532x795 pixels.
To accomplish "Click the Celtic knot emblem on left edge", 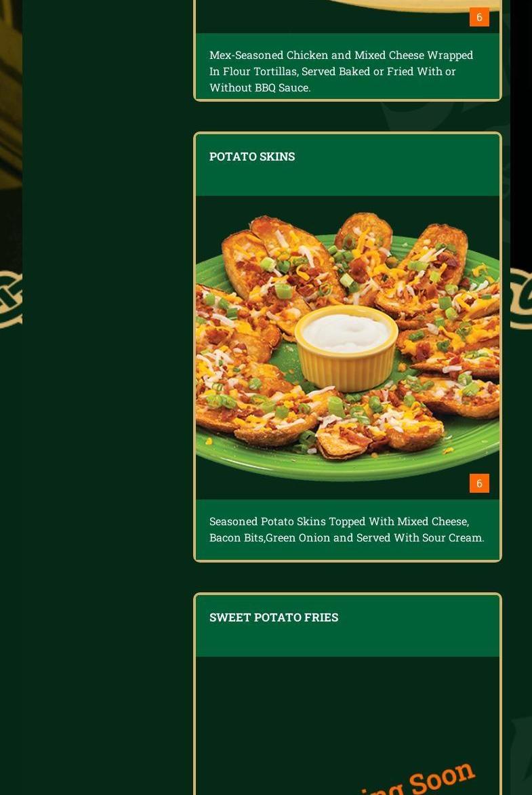I will (11, 299).
